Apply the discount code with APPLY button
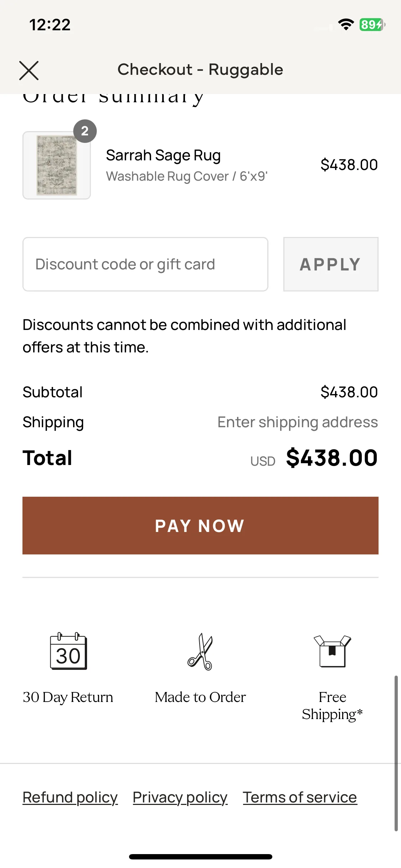This screenshot has height=868, width=401. pyautogui.click(x=331, y=264)
